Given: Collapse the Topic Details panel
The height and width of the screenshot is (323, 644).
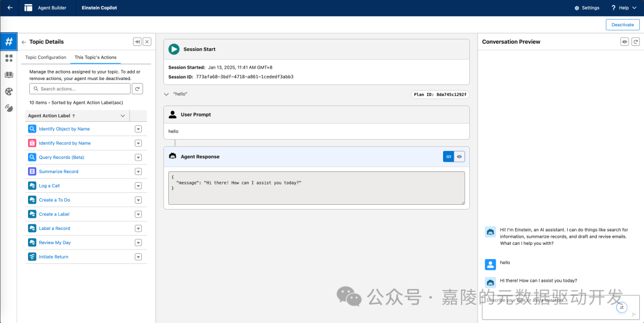Looking at the screenshot, I should 137,42.
